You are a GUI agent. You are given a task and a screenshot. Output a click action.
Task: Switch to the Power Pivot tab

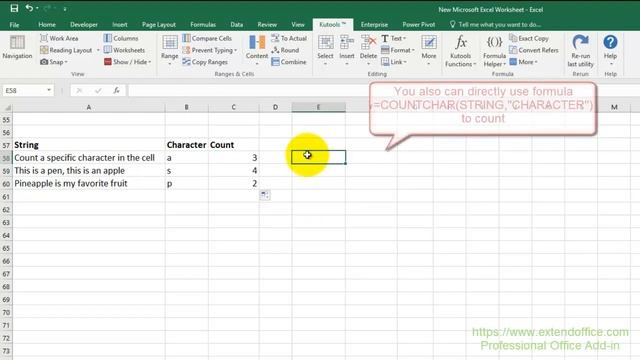pyautogui.click(x=419, y=24)
